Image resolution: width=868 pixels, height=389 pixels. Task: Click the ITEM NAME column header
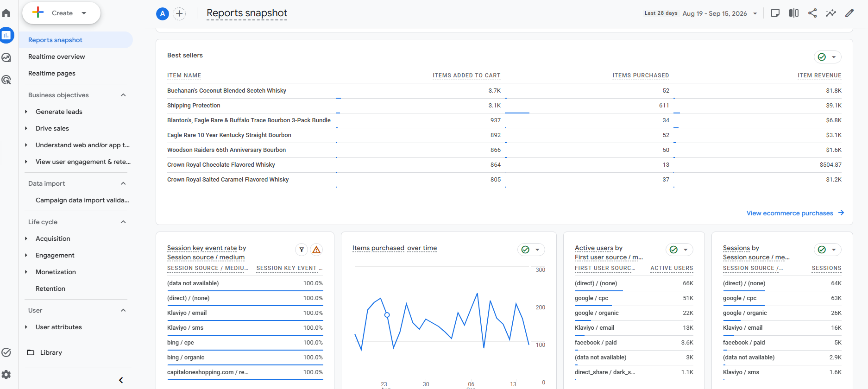184,75
